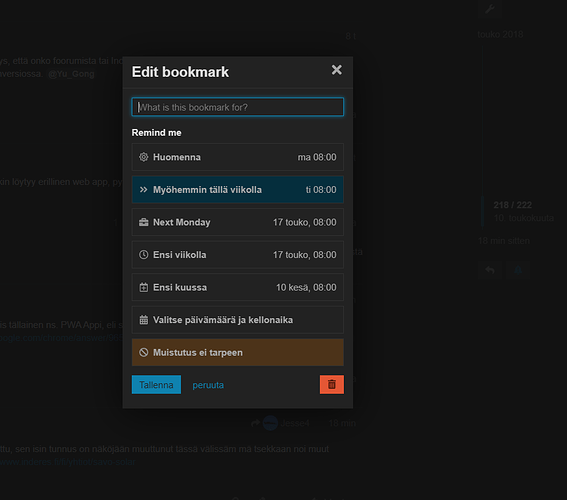Click the '10 kesä, 08:00' date text
Screen dimensions: 567x500
point(306,287)
